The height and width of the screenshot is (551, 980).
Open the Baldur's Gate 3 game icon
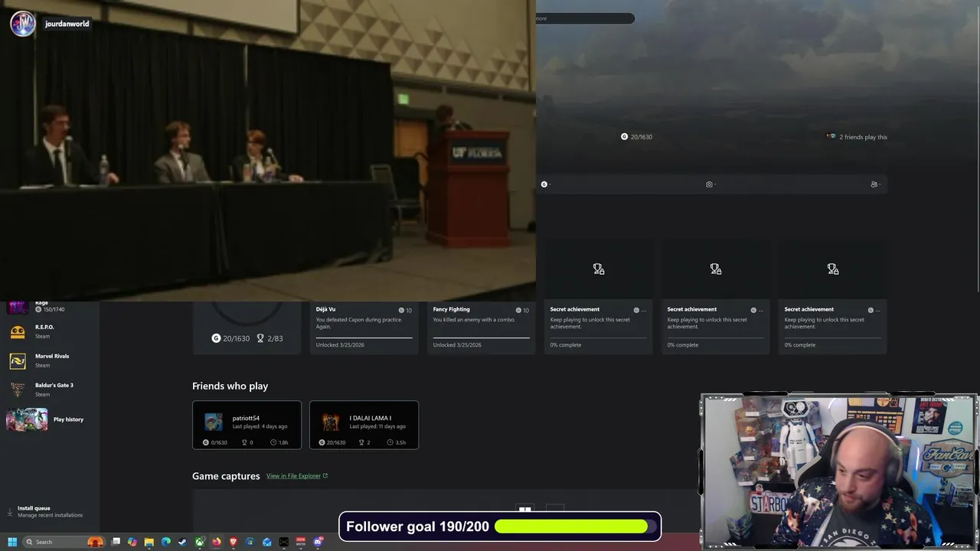click(x=18, y=390)
